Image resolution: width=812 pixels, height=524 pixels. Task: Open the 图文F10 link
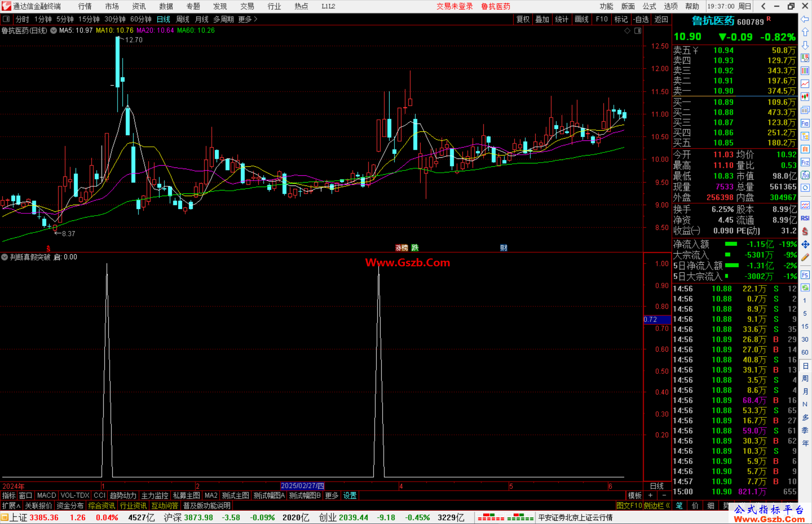[x=629, y=506]
